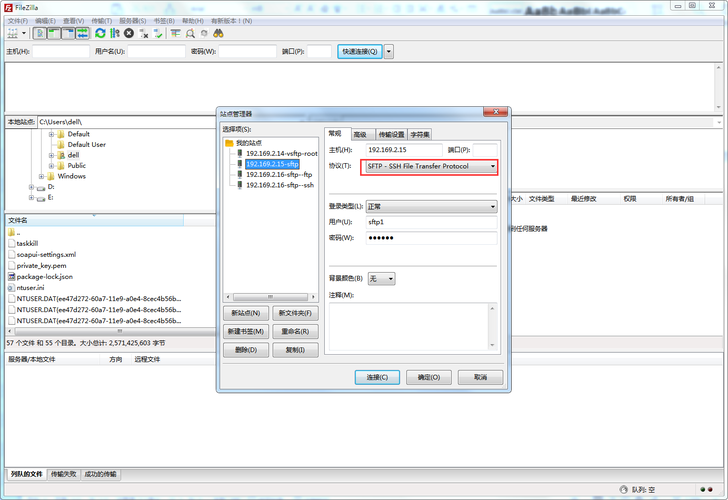Screen dimensions: 728x500
Task: Click the 注释 box vertical scrollbar
Action: pyautogui.click(x=492, y=327)
